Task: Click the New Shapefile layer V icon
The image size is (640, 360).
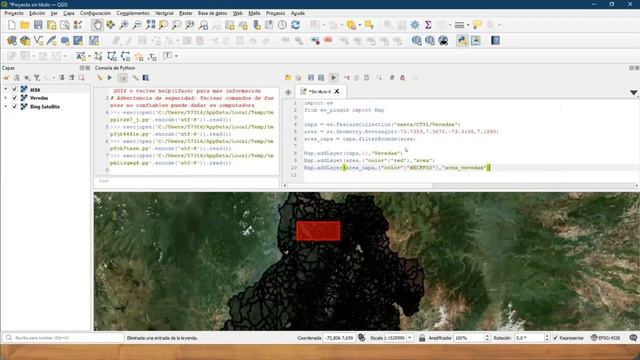Action: coord(38,40)
